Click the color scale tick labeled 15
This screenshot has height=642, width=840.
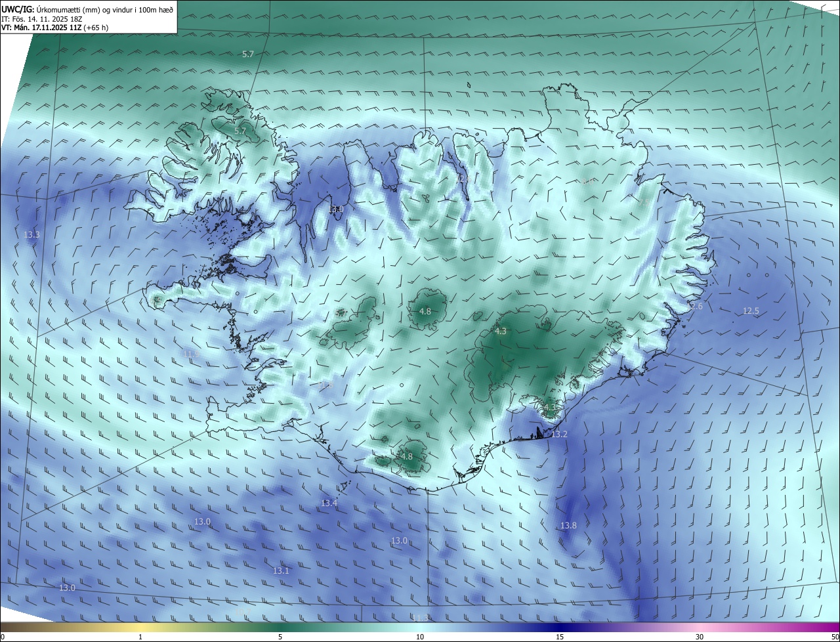coord(560,637)
